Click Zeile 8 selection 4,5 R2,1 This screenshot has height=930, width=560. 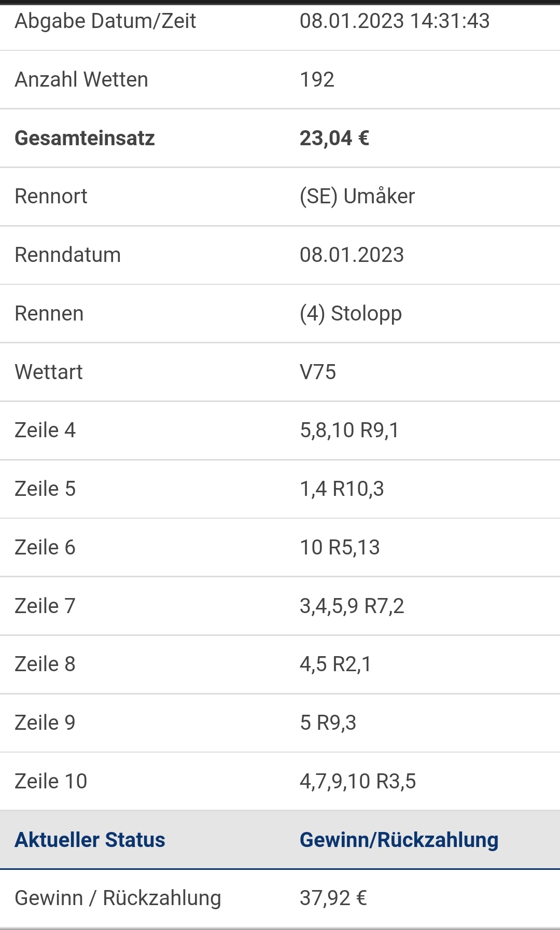[335, 664]
